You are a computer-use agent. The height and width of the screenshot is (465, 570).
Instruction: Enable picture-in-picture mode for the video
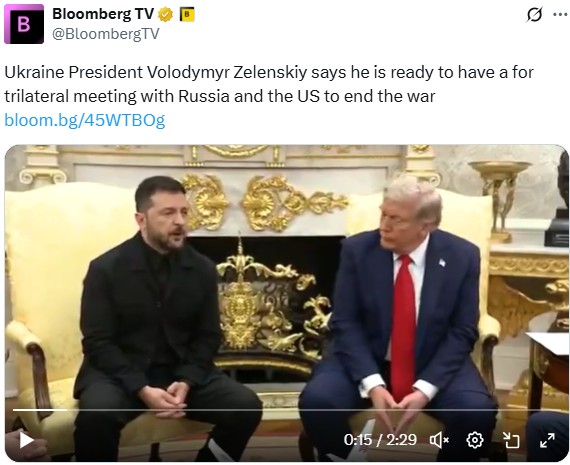[511, 440]
